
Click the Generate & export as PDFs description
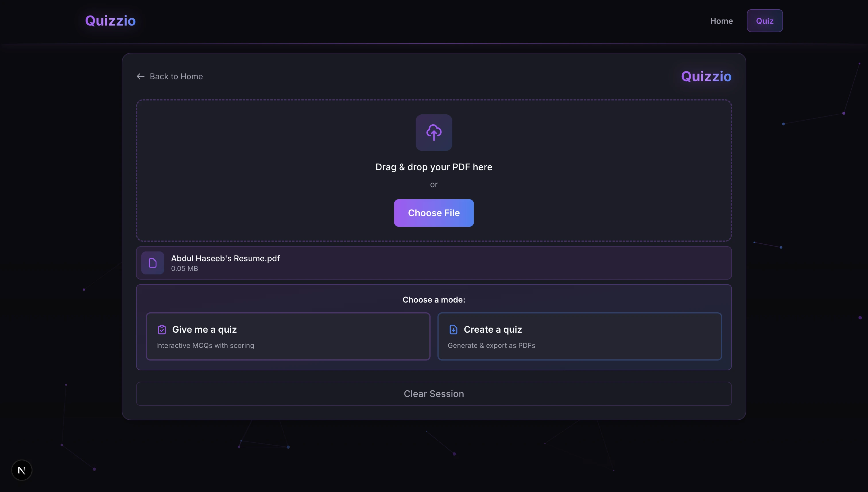coord(491,345)
